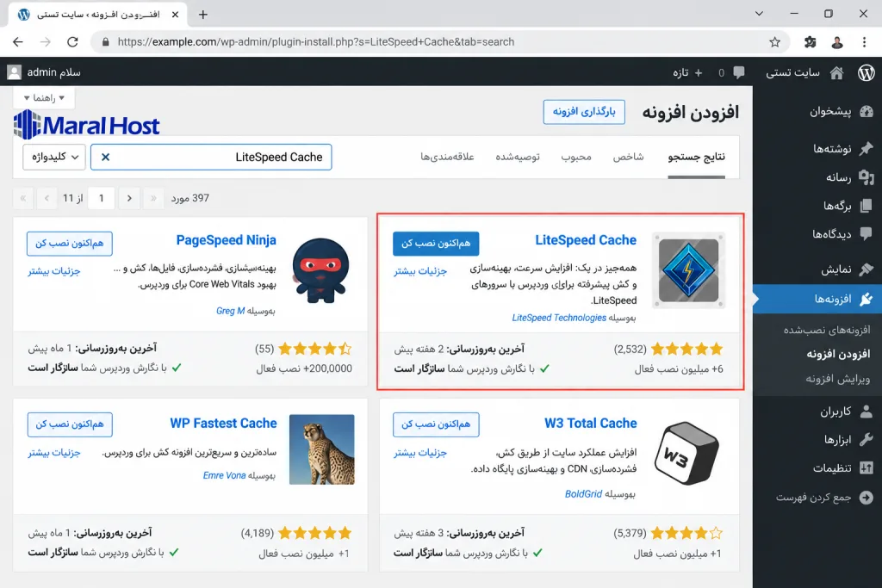Install LiteSpeed Cache now button
This screenshot has height=588, width=882.
click(436, 244)
